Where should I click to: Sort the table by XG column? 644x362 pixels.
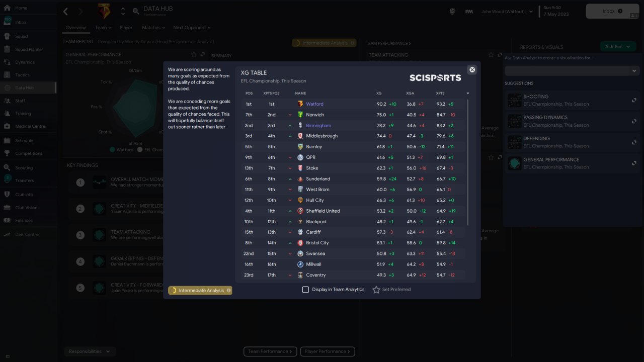click(x=379, y=94)
